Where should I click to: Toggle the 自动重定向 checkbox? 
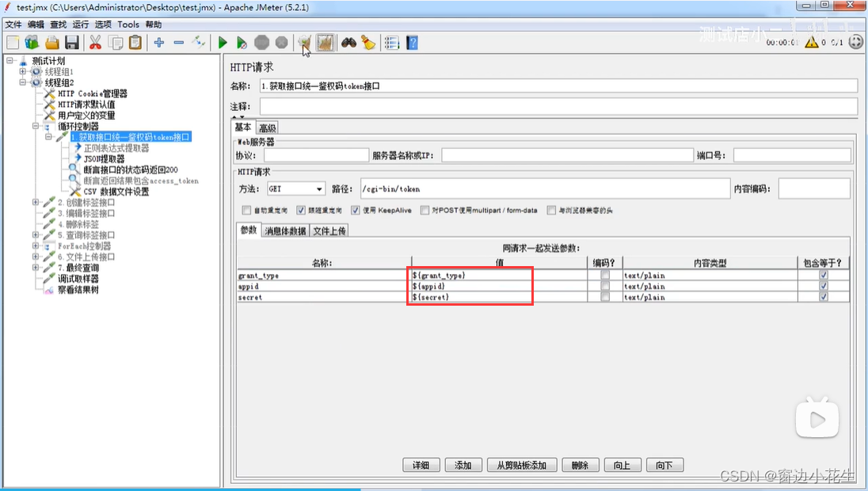(246, 211)
